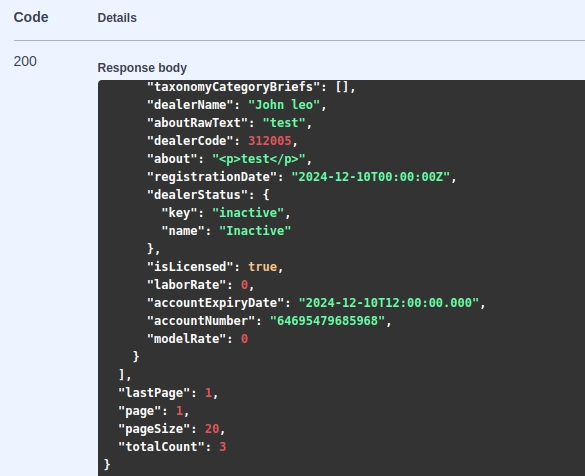Click the totalCount value 3

click(x=223, y=447)
